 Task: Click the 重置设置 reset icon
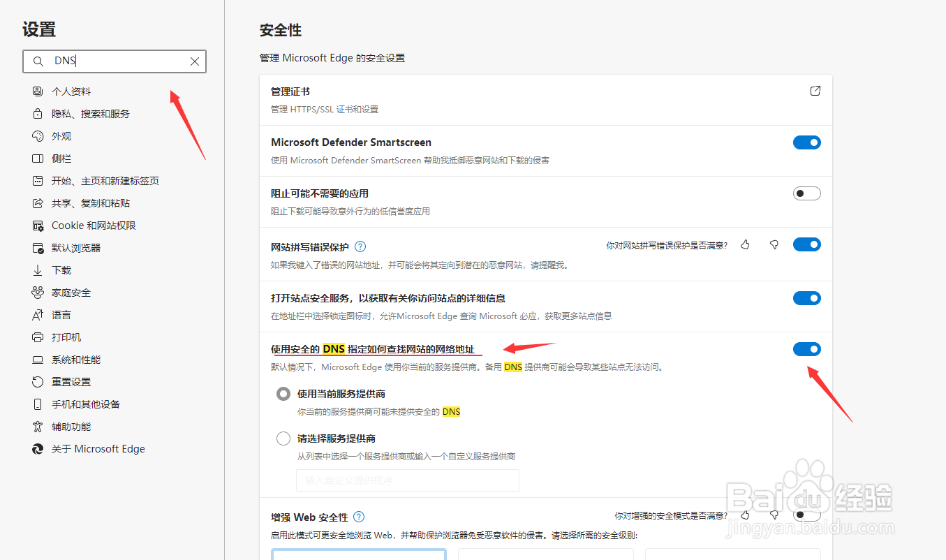[x=38, y=382]
